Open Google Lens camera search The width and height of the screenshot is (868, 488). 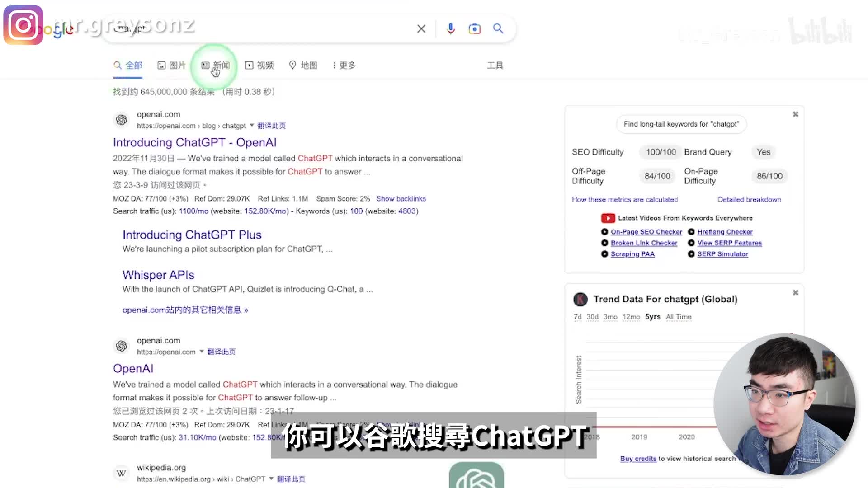tap(474, 29)
